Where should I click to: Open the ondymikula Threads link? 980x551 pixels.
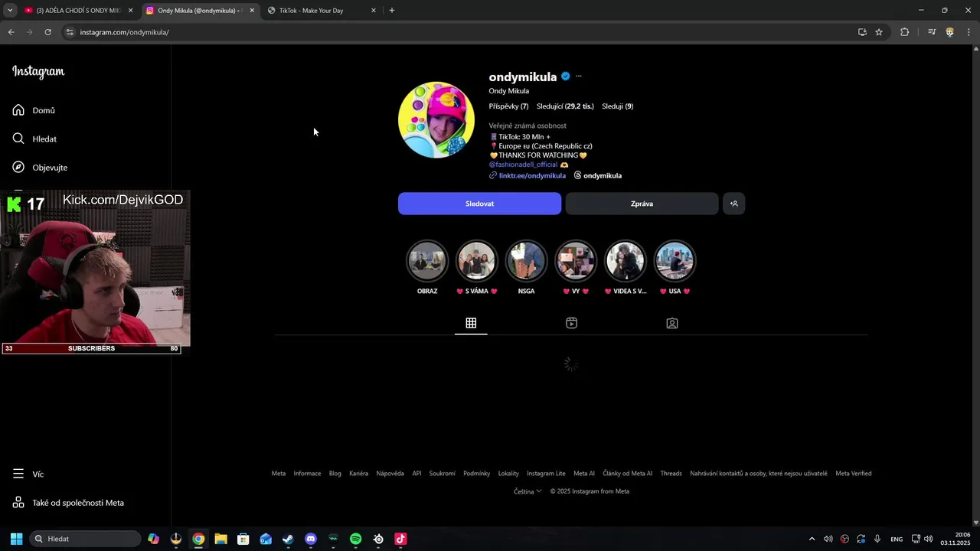point(598,175)
